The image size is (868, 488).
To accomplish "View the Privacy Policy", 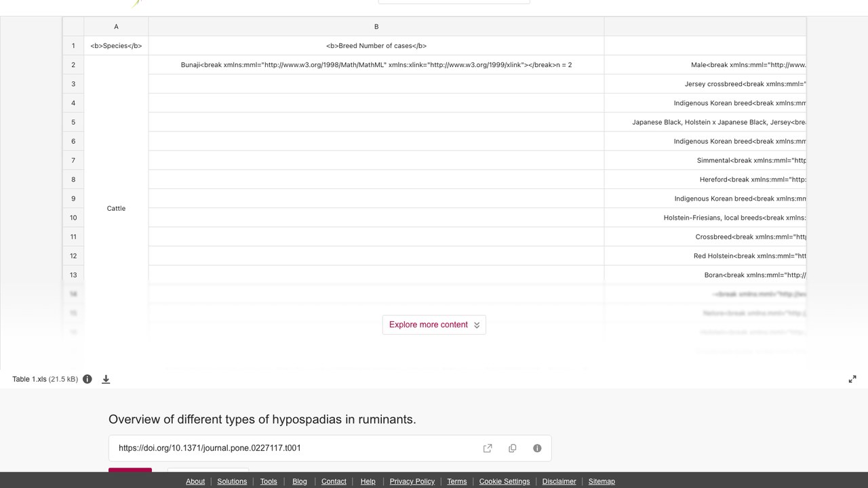I will (412, 481).
